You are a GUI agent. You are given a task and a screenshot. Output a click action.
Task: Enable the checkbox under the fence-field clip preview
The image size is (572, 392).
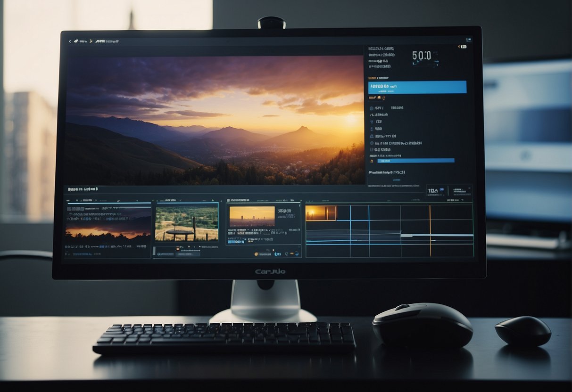click(x=177, y=248)
